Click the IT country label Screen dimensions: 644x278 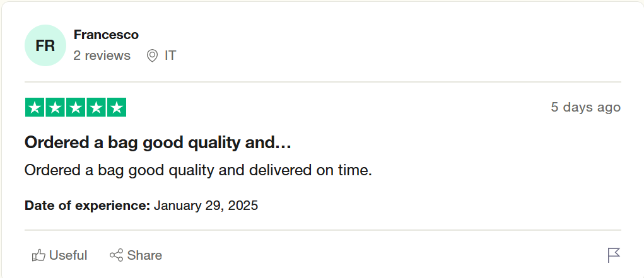point(170,55)
